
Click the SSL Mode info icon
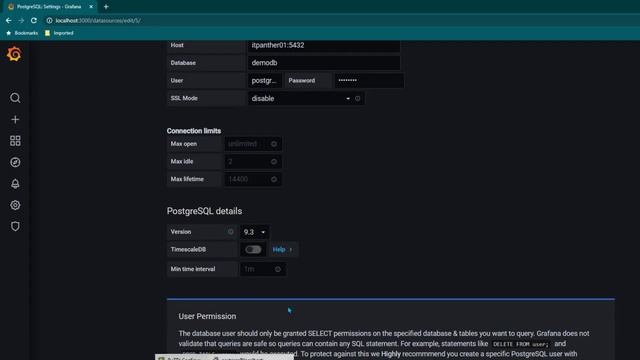(x=358, y=98)
